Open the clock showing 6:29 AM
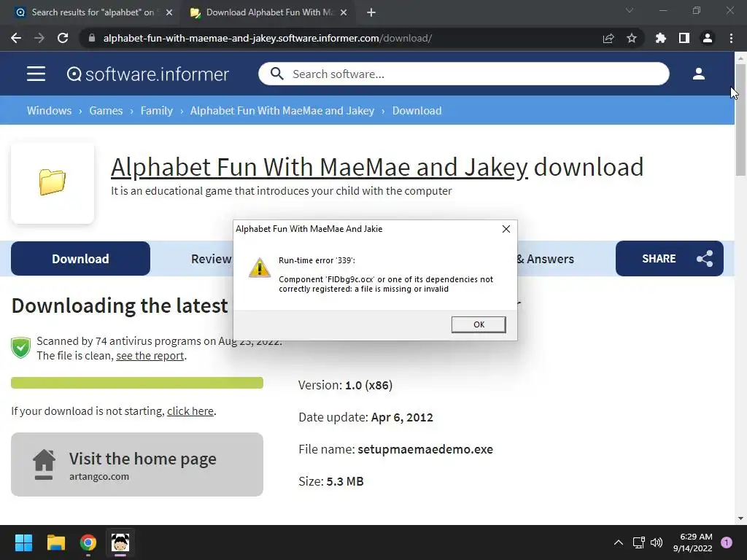The height and width of the screenshot is (560, 747). [x=693, y=542]
